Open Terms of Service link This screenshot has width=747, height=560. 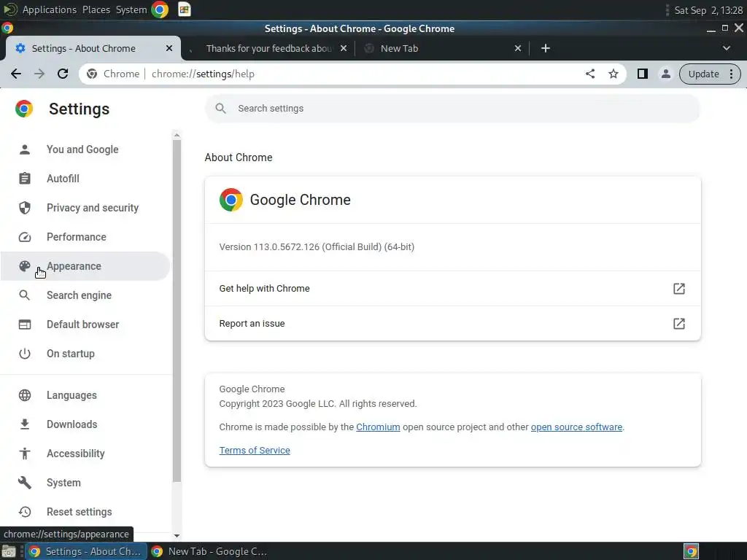(x=255, y=451)
